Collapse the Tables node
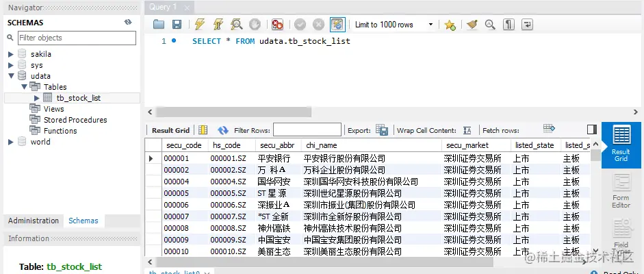The width and height of the screenshot is (644, 274). pos(24,87)
